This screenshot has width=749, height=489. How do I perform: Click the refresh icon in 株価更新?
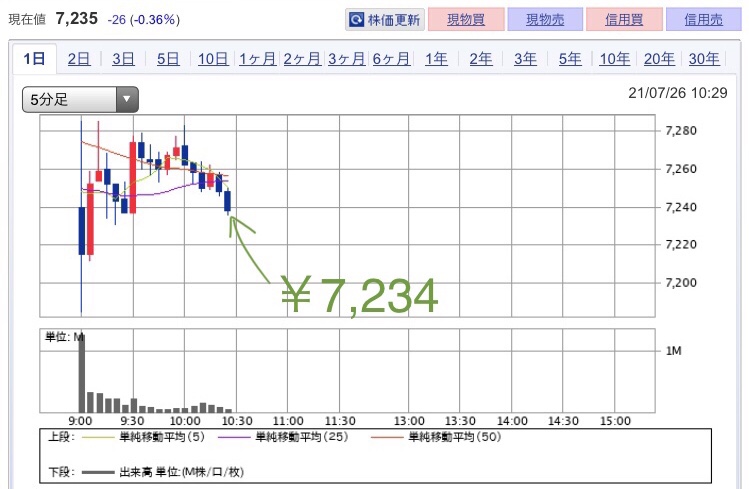tap(356, 20)
